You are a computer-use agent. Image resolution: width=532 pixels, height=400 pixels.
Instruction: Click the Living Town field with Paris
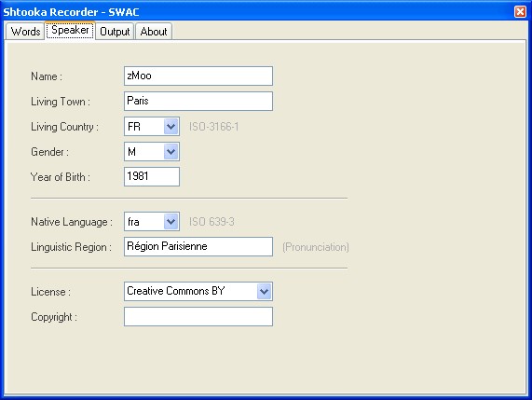click(x=198, y=102)
